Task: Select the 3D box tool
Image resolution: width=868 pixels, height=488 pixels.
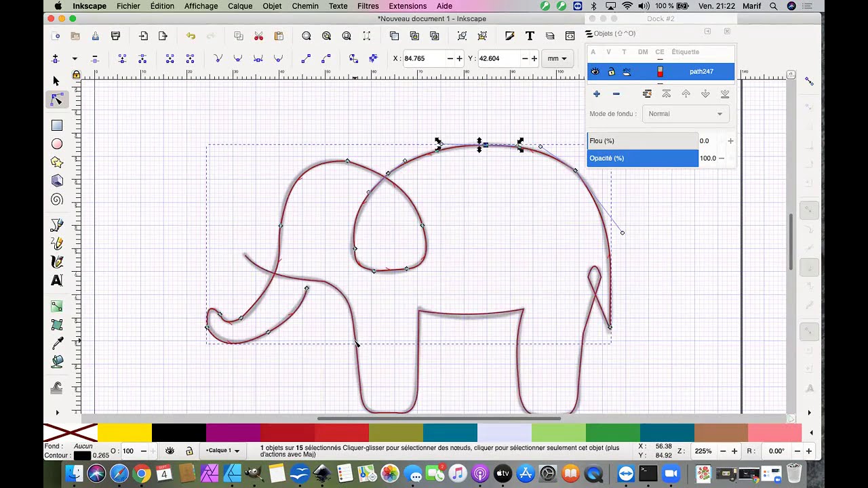Action: point(57,181)
